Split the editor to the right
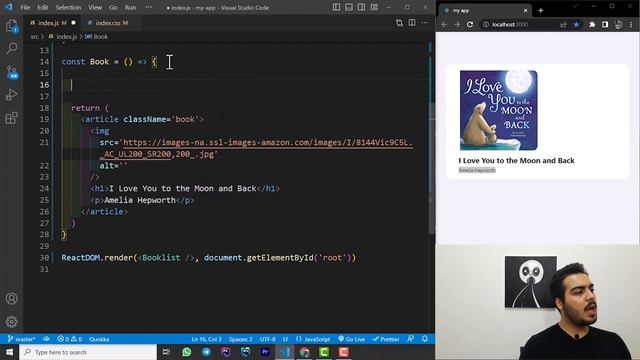Viewport: 640px width, 360px height. click(412, 23)
